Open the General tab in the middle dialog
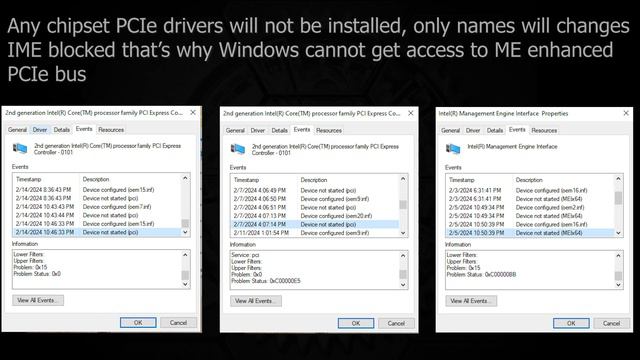The image size is (640, 360). pyautogui.click(x=235, y=131)
